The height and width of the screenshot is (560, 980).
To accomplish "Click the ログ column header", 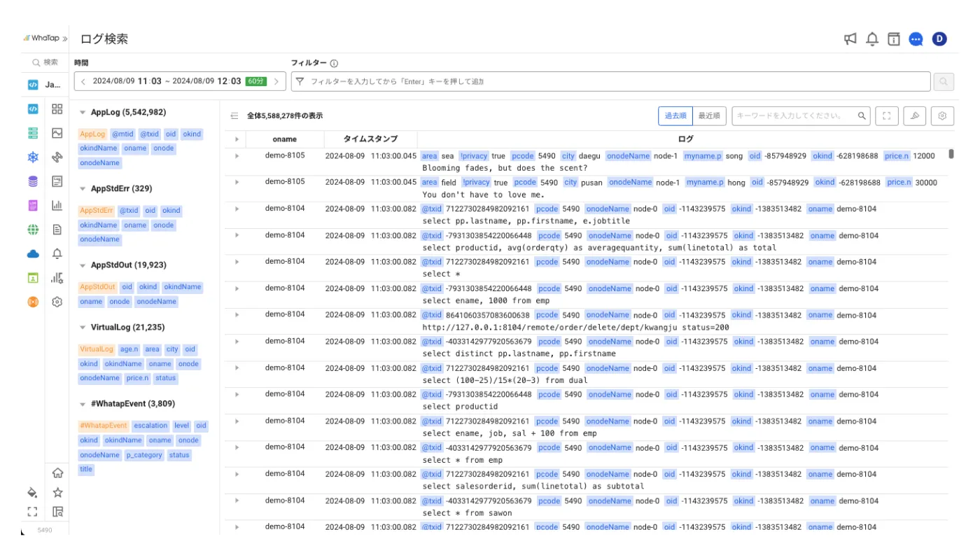I will coord(686,139).
